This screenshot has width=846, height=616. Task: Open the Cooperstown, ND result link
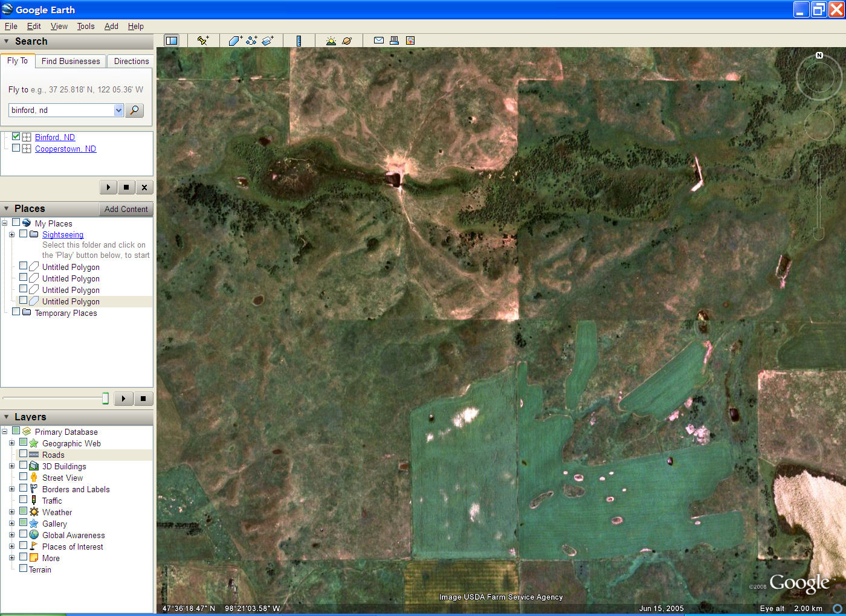(65, 149)
